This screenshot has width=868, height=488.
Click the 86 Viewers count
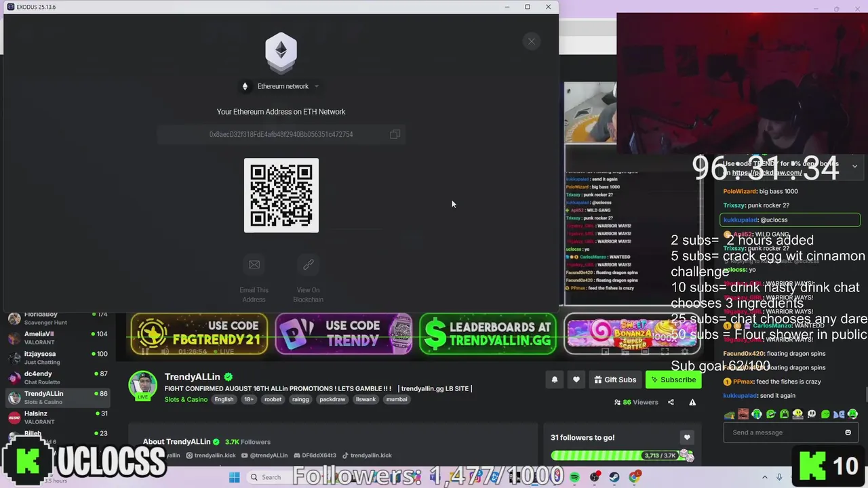[x=636, y=402]
